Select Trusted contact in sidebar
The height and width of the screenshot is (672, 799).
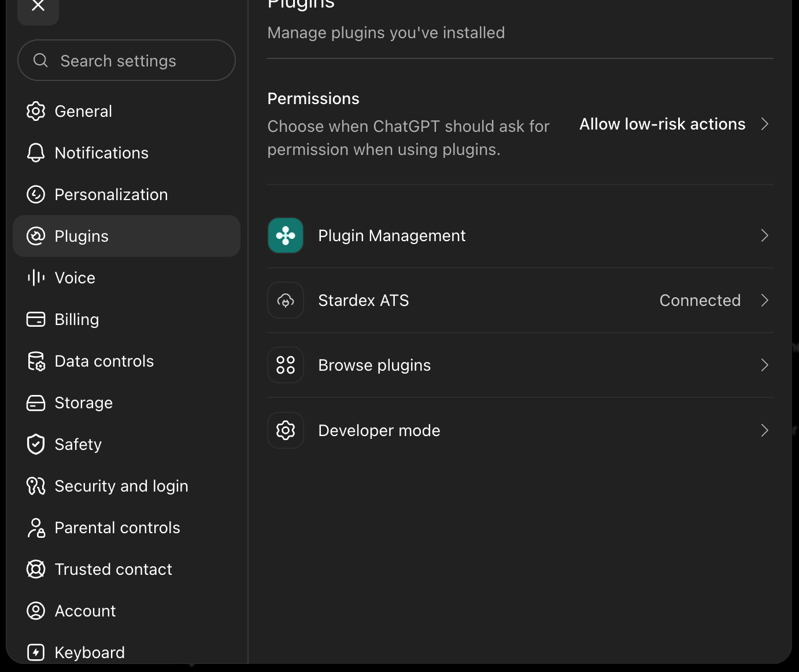point(127,569)
